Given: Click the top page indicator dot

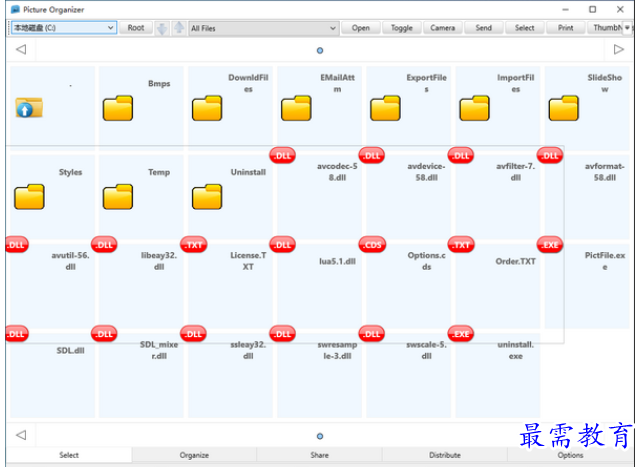Looking at the screenshot, I should tap(320, 50).
